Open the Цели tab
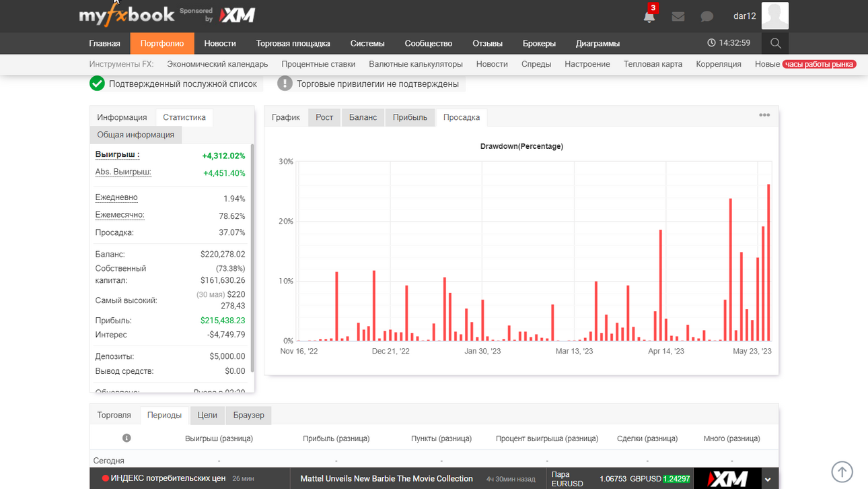 [x=207, y=415]
